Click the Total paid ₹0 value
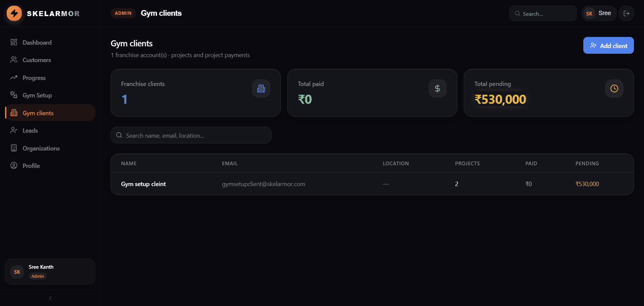 (x=305, y=99)
